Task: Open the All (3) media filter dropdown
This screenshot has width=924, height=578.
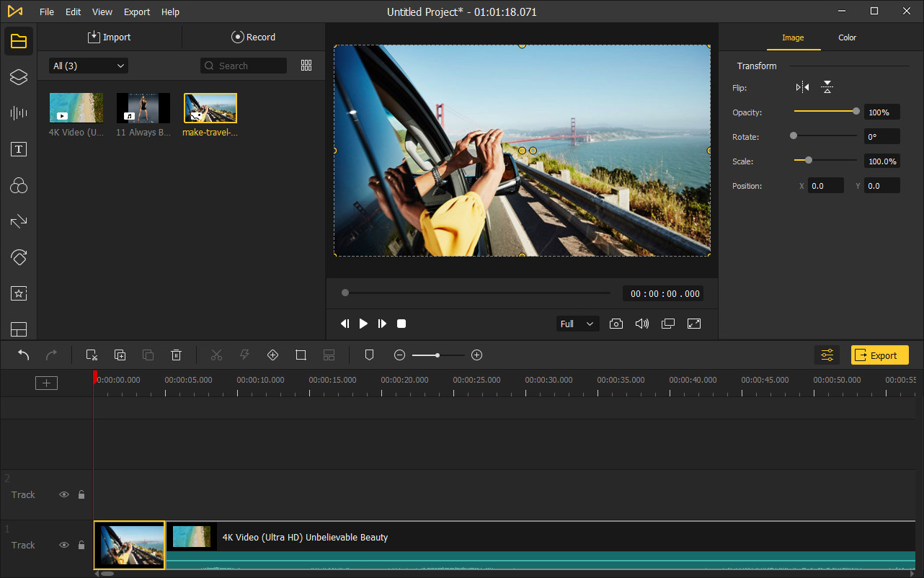Action: (x=87, y=65)
